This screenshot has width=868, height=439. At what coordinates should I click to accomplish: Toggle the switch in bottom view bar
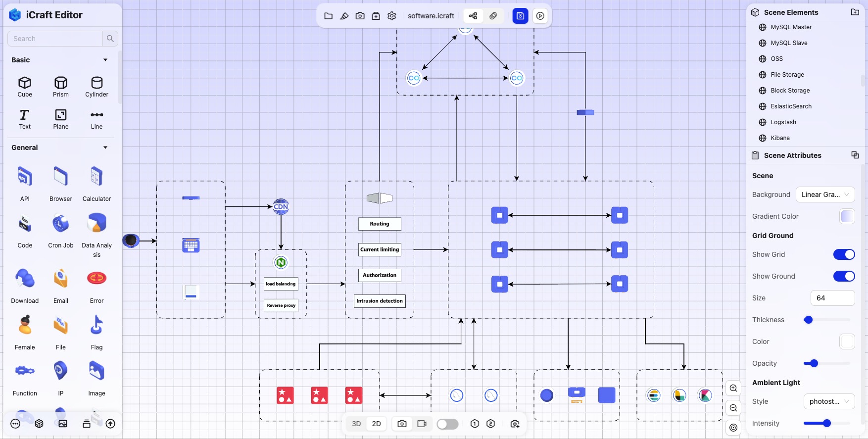tap(447, 424)
